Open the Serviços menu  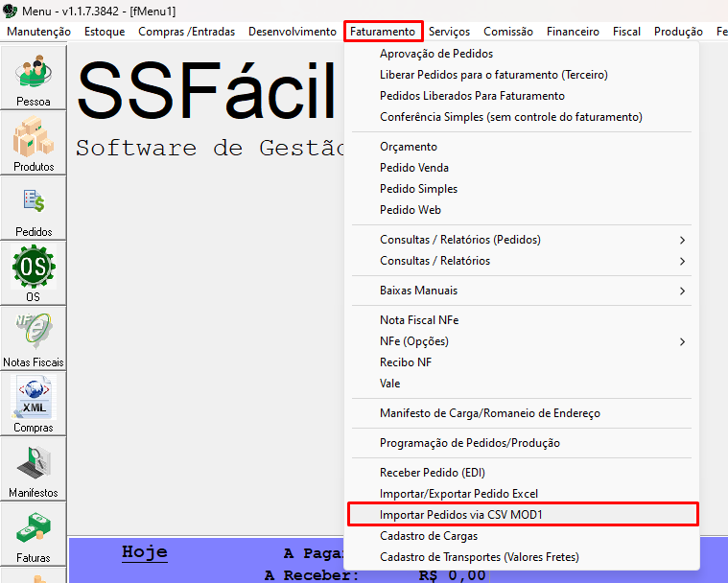449,32
